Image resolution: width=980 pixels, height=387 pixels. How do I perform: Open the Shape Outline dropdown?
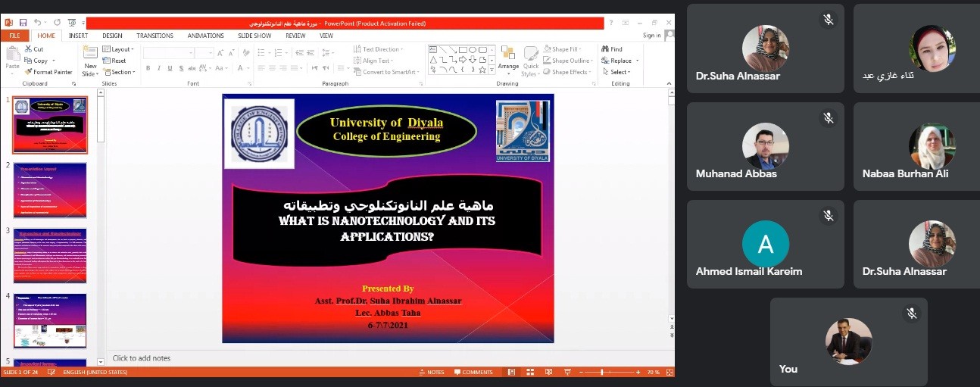567,61
